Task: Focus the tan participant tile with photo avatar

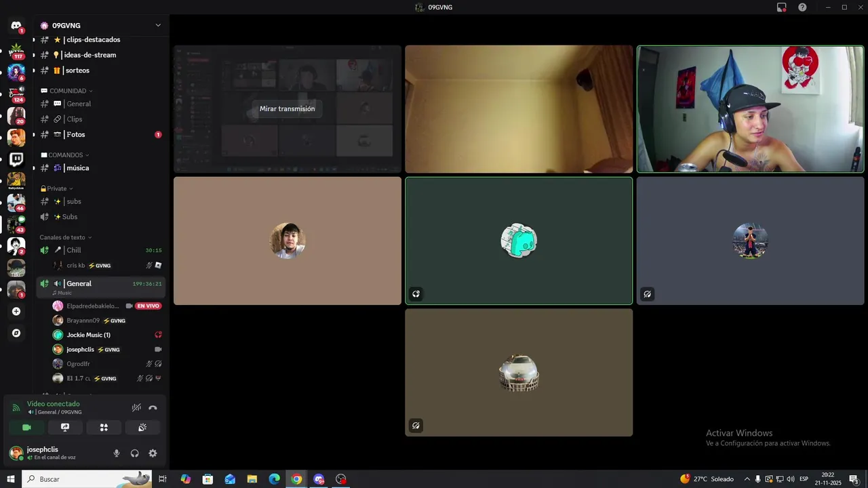Action: pos(288,241)
